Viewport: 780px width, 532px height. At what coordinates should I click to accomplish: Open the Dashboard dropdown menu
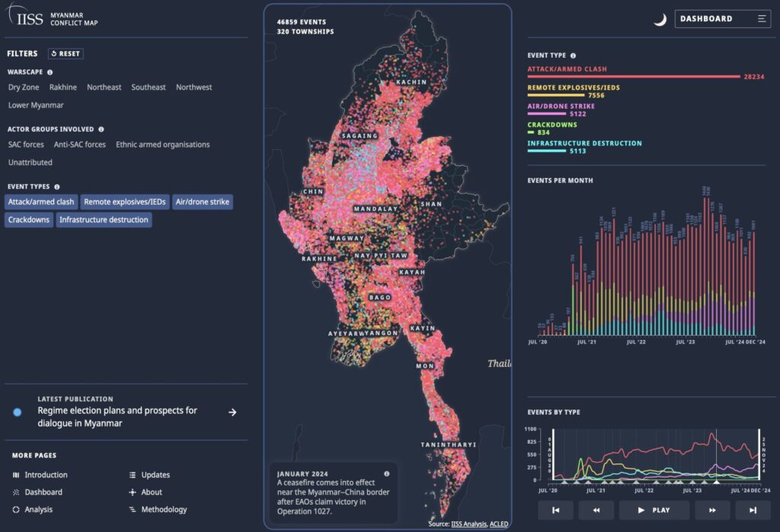point(723,19)
